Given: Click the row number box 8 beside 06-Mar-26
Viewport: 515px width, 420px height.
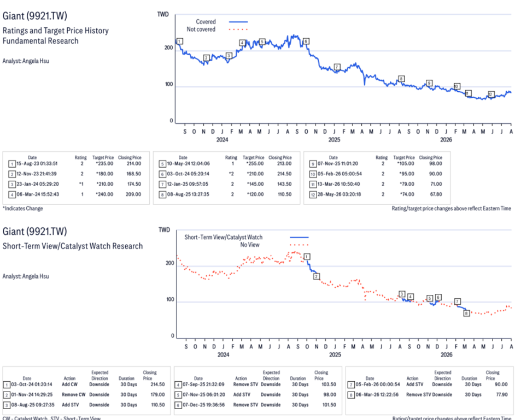Looking at the screenshot, I should tap(351, 395).
